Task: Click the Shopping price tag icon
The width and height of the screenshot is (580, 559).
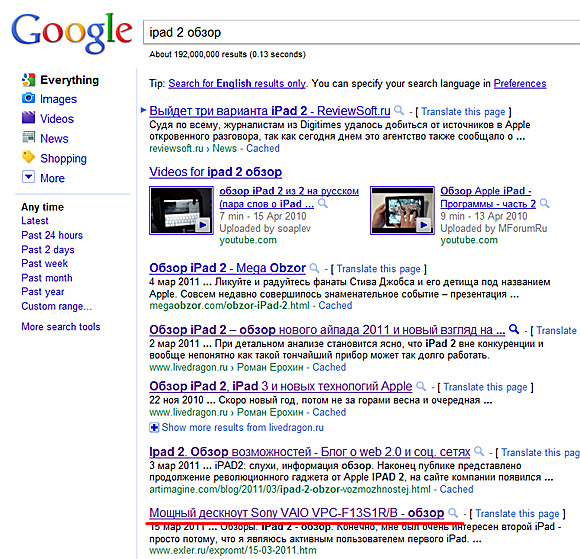Action: [28, 157]
